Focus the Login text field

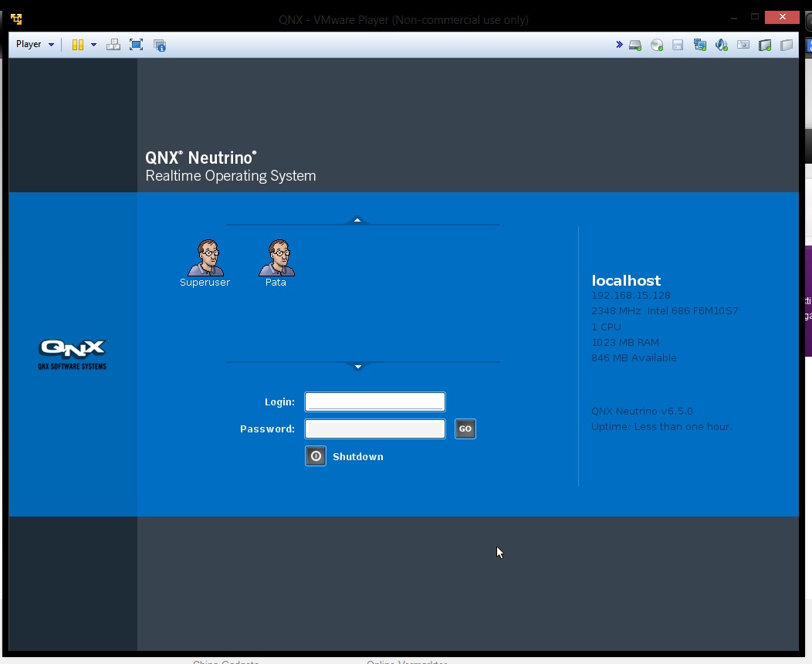tap(375, 401)
